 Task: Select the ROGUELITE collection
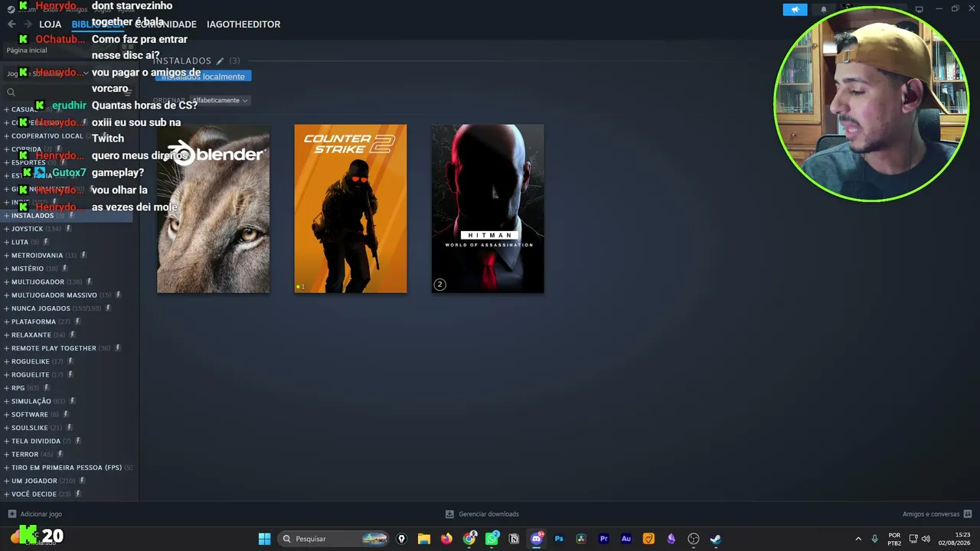(31, 375)
